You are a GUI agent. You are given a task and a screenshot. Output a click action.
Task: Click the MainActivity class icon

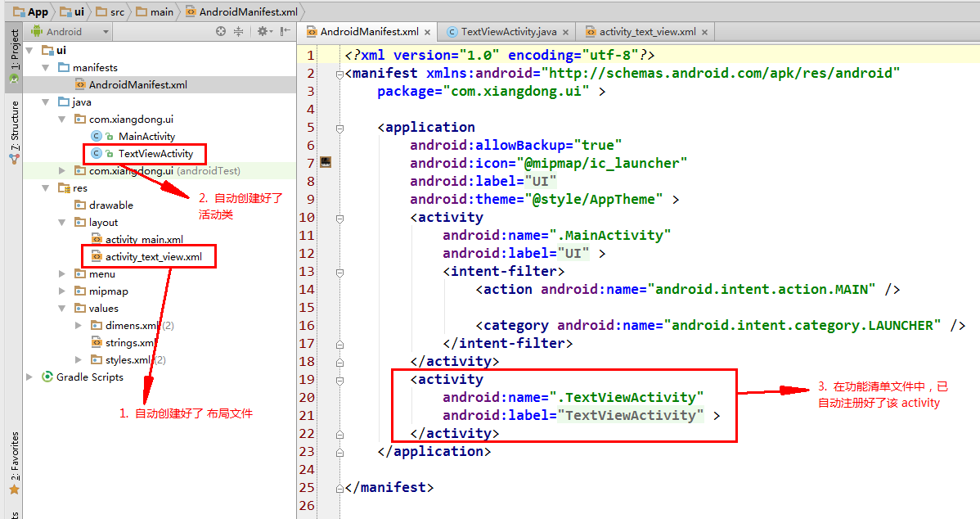click(97, 136)
